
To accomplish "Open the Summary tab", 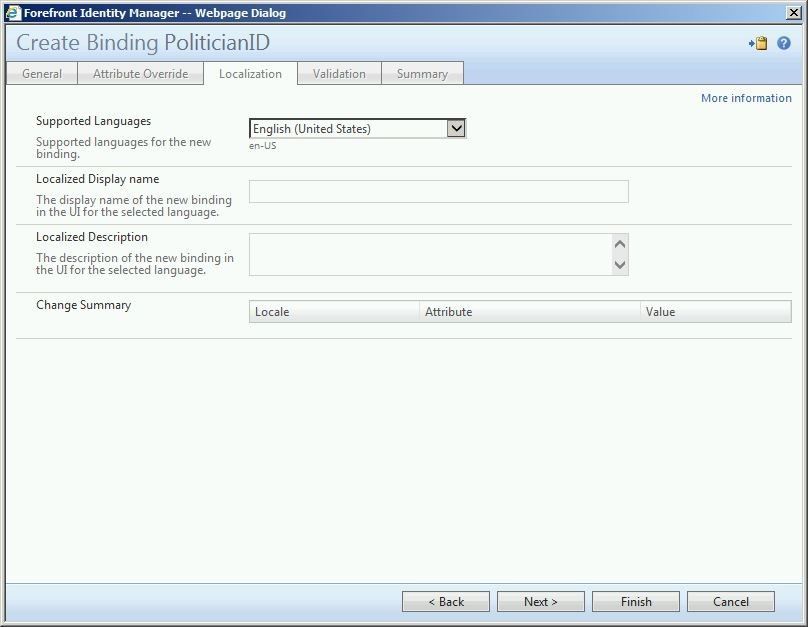I will [x=422, y=74].
